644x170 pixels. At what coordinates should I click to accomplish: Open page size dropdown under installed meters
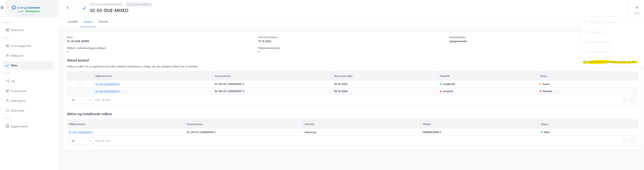82,141
